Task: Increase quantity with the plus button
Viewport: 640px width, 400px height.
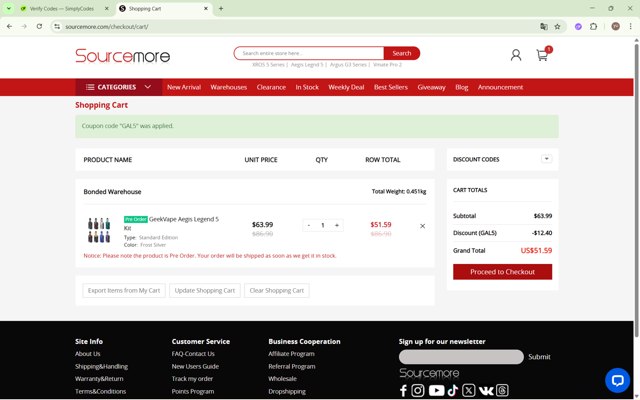Action: (337, 225)
